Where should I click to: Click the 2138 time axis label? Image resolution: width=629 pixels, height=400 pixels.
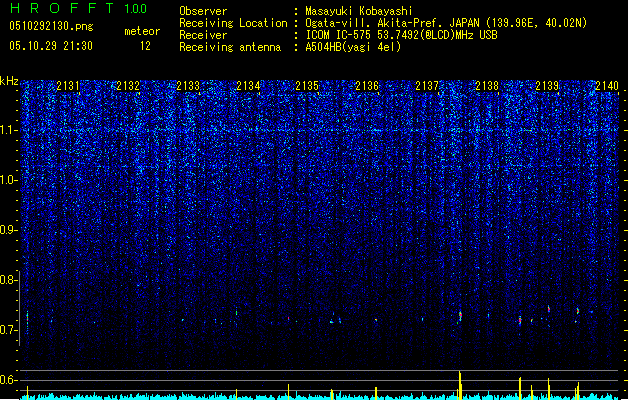(x=487, y=86)
